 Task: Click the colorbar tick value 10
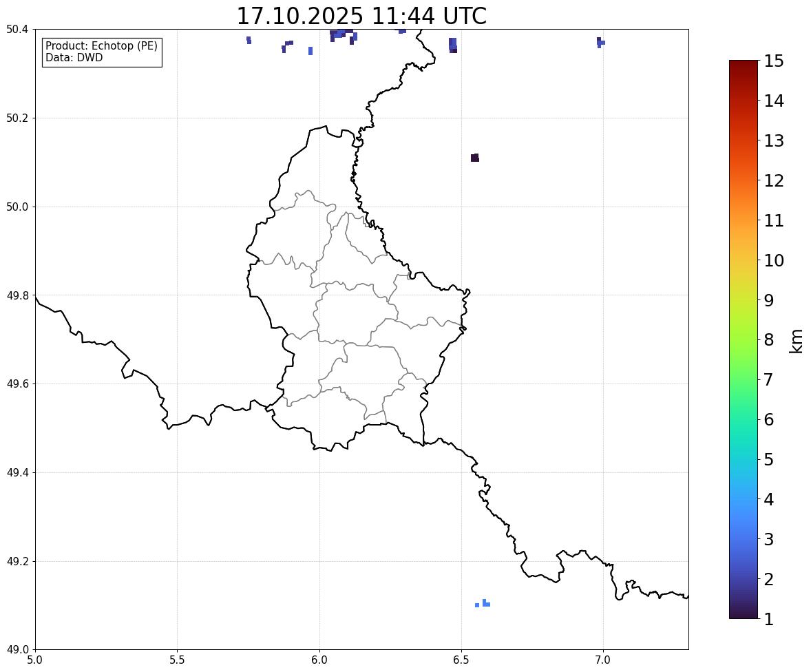click(774, 260)
